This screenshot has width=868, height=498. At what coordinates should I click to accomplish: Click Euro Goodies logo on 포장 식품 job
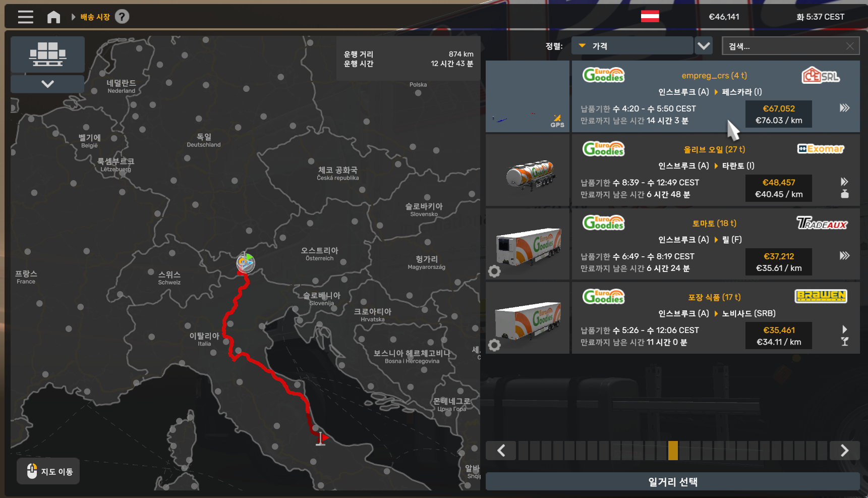pyautogui.click(x=604, y=296)
